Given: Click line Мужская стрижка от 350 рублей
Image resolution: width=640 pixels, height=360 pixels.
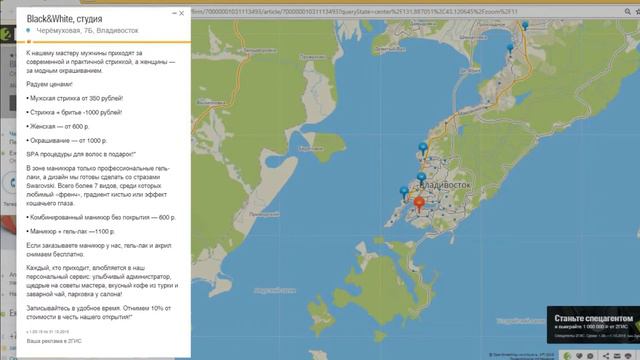Looking at the screenshot, I should tap(74, 98).
